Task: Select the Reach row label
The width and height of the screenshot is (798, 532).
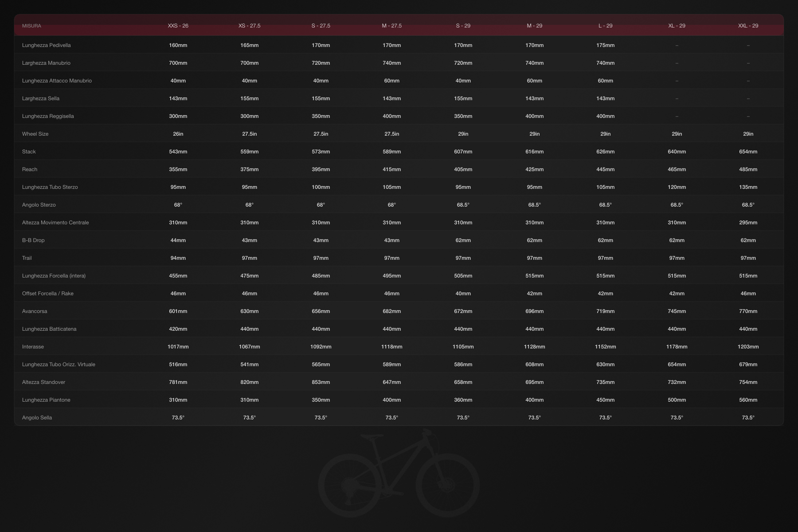Action: coord(30,169)
